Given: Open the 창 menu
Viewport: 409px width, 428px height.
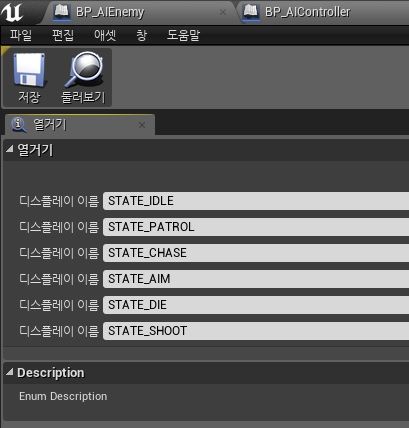Looking at the screenshot, I should click(x=141, y=35).
